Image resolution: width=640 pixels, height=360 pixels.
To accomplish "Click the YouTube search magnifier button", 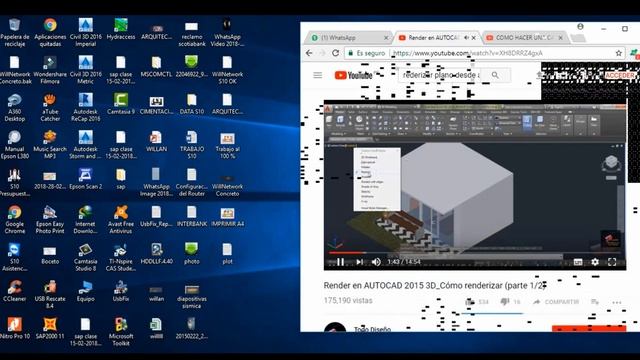I will click(x=495, y=75).
